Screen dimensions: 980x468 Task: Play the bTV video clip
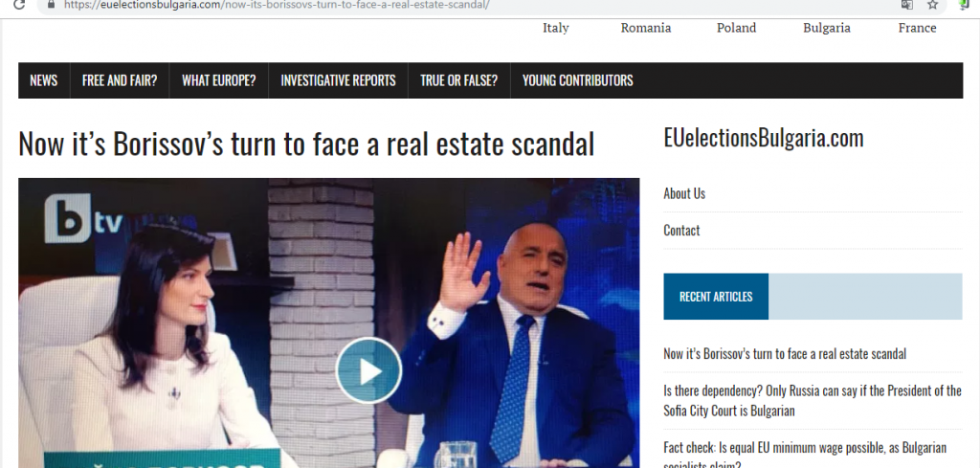(368, 370)
